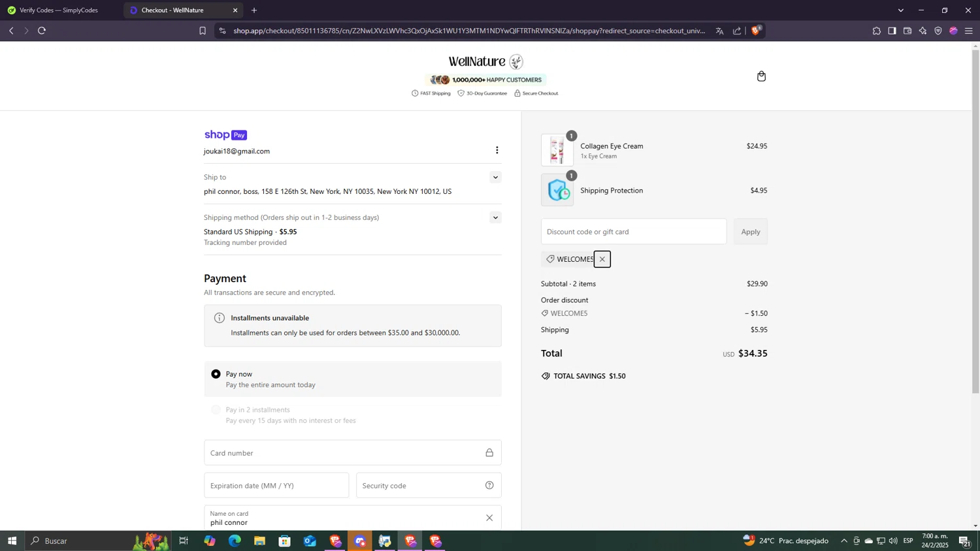Open the tab search dropdown arrow
Viewport: 980px width, 551px height.
[x=901, y=10]
